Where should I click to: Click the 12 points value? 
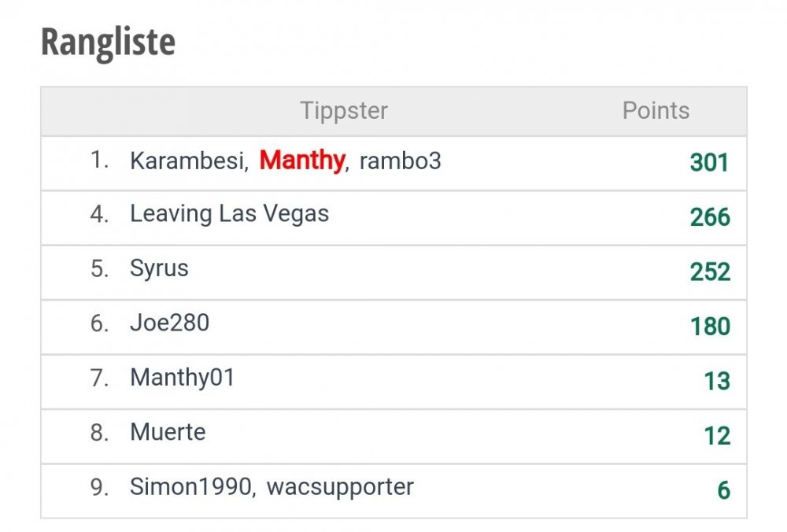[717, 436]
